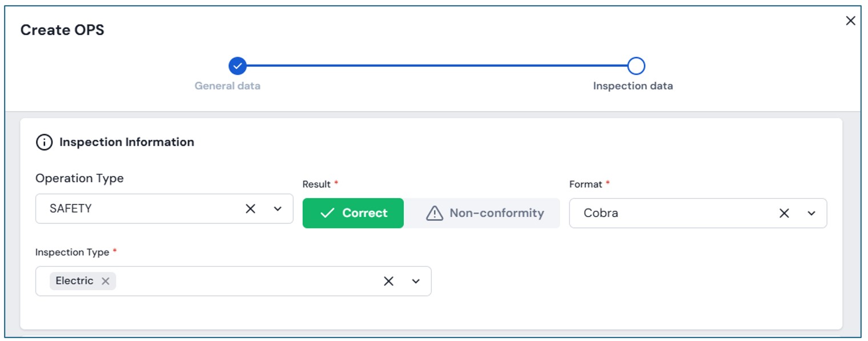Viewport: 868px width, 341px height.
Task: Click empty area of Inspection Type field
Action: [x=246, y=281]
